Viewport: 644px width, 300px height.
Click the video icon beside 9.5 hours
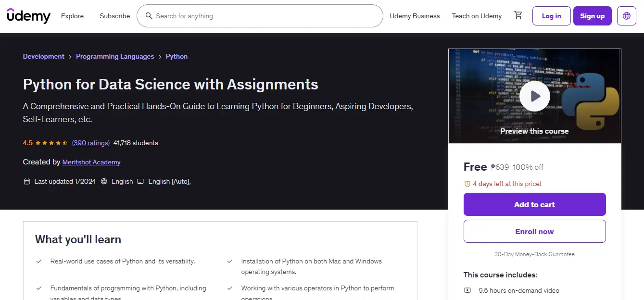pos(467,290)
